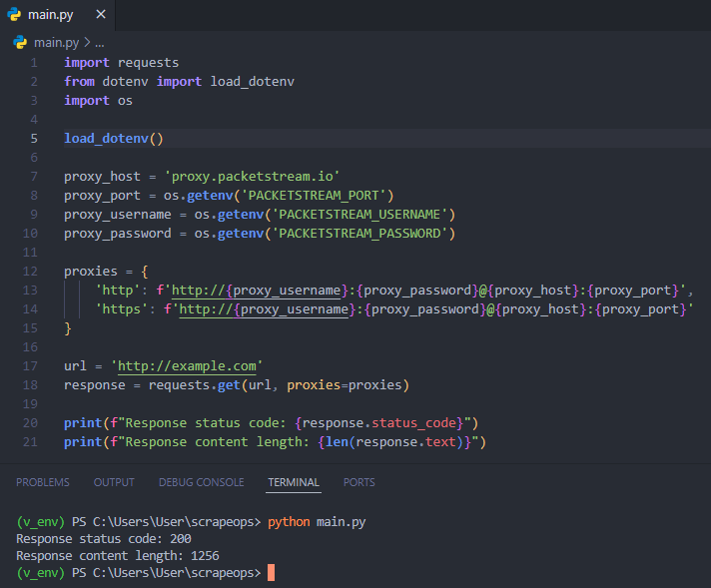Switch to the PROBLEMS panel tab
The width and height of the screenshot is (711, 588).
tap(43, 482)
